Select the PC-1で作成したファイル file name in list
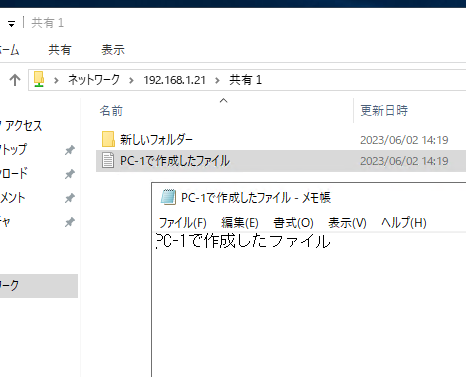 click(175, 161)
